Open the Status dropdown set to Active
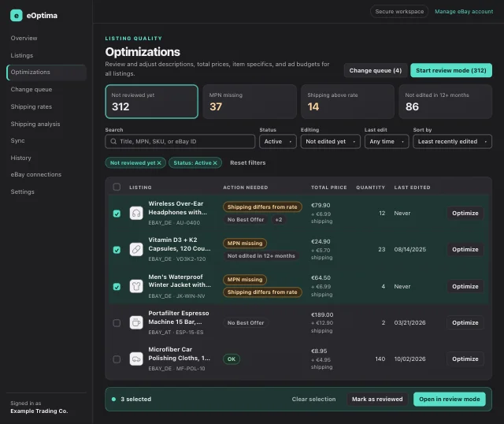The width and height of the screenshot is (504, 424). pos(278,142)
